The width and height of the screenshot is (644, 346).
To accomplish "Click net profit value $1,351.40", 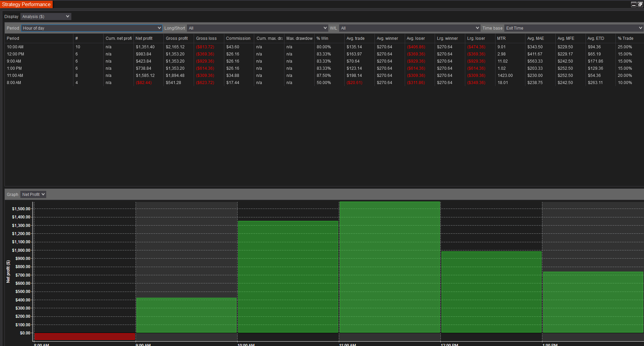I will (145, 47).
